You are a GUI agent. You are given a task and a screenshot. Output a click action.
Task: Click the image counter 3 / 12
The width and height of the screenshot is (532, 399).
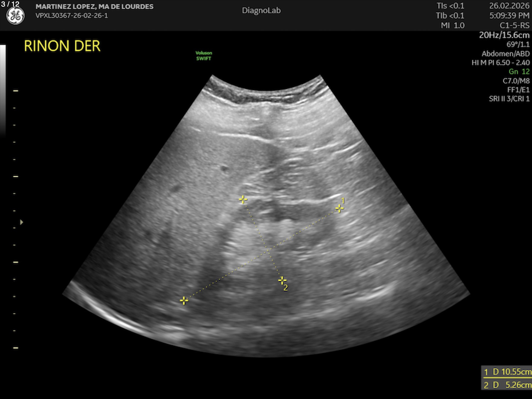click(x=10, y=4)
